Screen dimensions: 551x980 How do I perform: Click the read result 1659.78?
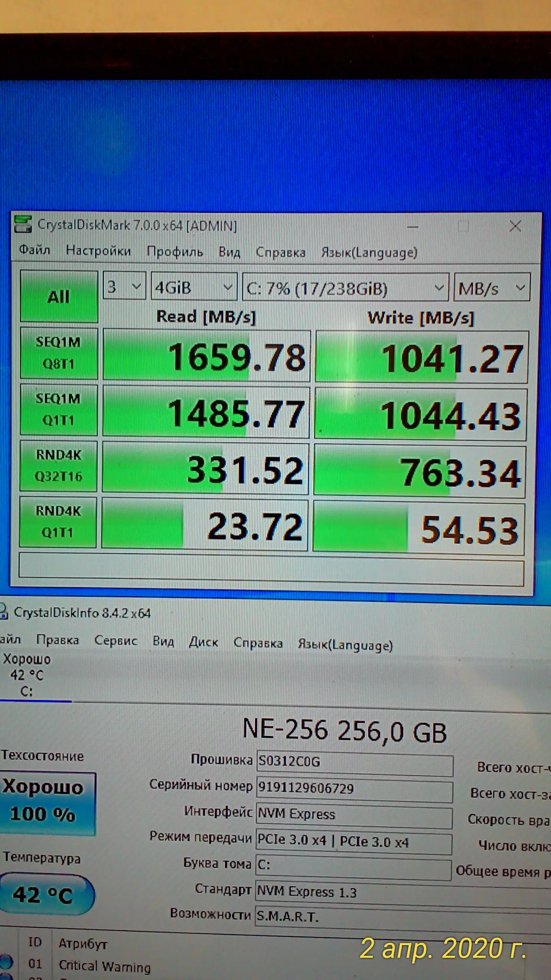point(207,356)
